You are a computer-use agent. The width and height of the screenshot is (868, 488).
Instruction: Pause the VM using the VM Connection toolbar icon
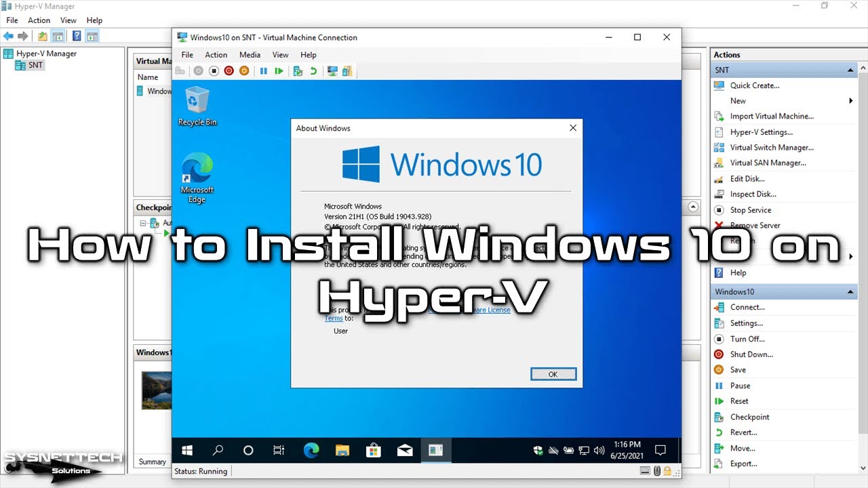[264, 70]
